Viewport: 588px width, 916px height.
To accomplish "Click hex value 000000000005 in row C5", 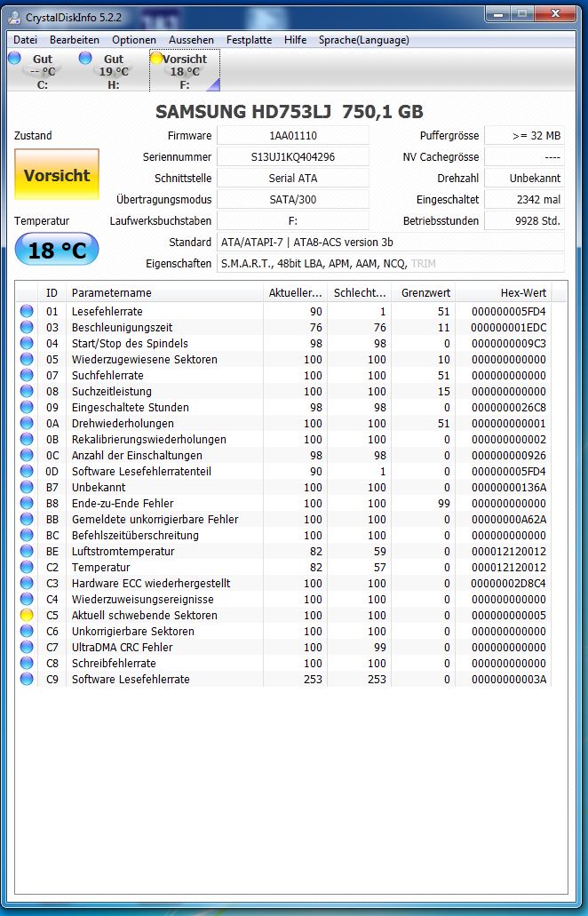I will 509,615.
